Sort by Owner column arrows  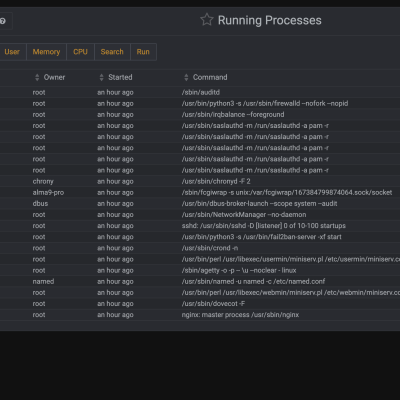click(x=37, y=77)
